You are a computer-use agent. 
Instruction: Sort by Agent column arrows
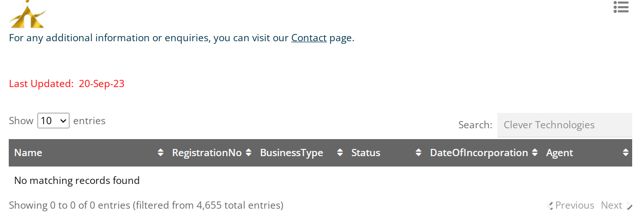click(x=625, y=153)
